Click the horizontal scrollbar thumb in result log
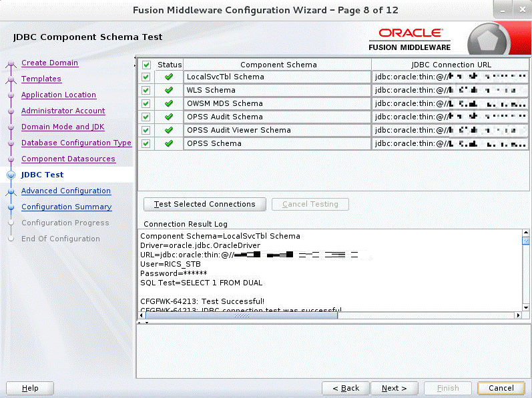Screen dimensions: 532x398 [242, 315]
